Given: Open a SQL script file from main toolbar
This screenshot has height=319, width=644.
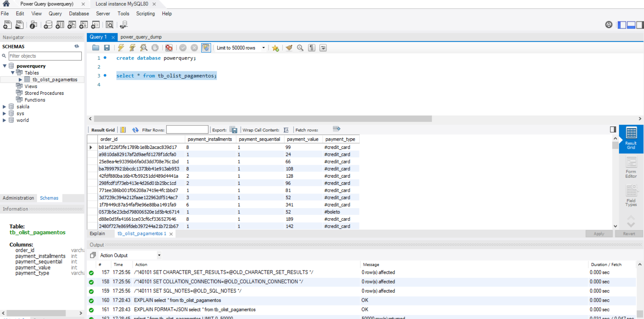Looking at the screenshot, I should click(20, 25).
